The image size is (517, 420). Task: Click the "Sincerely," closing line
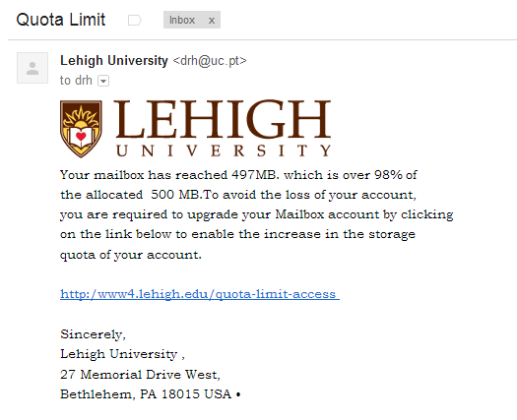(x=93, y=334)
